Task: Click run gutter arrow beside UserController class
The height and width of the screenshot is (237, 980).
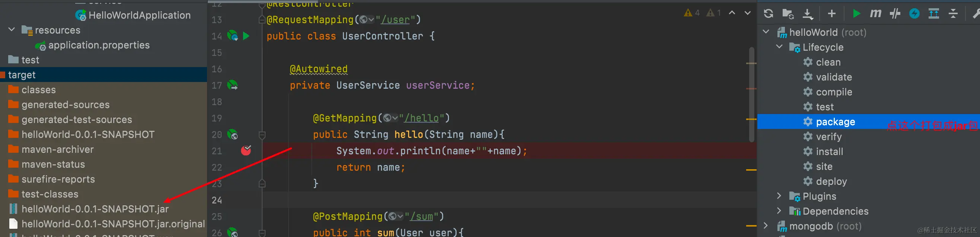Action: coord(246,36)
